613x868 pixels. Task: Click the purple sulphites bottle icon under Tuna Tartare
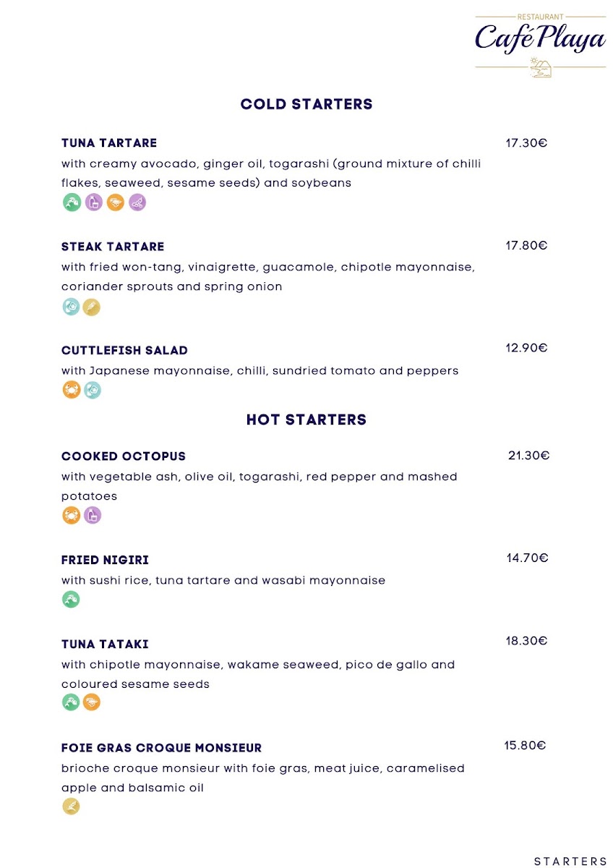point(93,203)
